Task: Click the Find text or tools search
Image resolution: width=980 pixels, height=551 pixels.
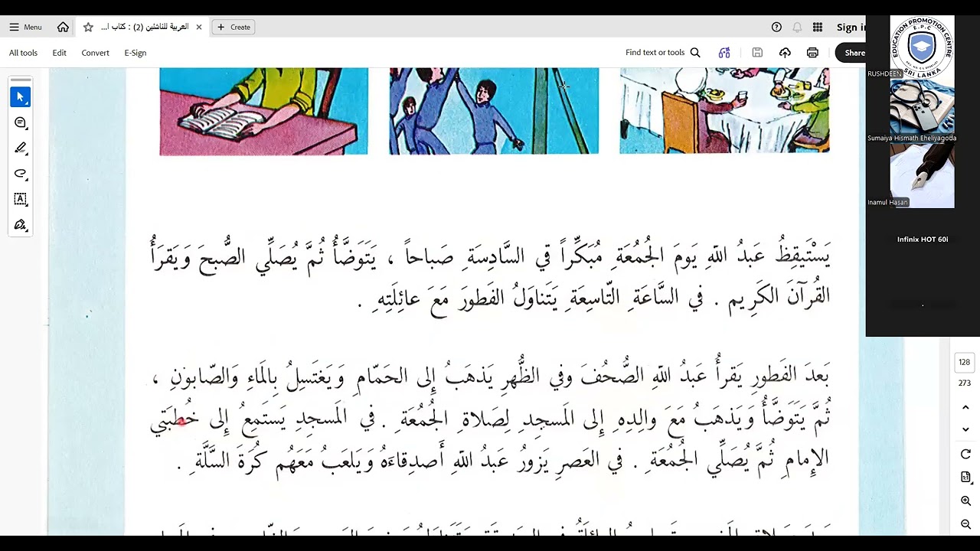Action: pos(663,53)
